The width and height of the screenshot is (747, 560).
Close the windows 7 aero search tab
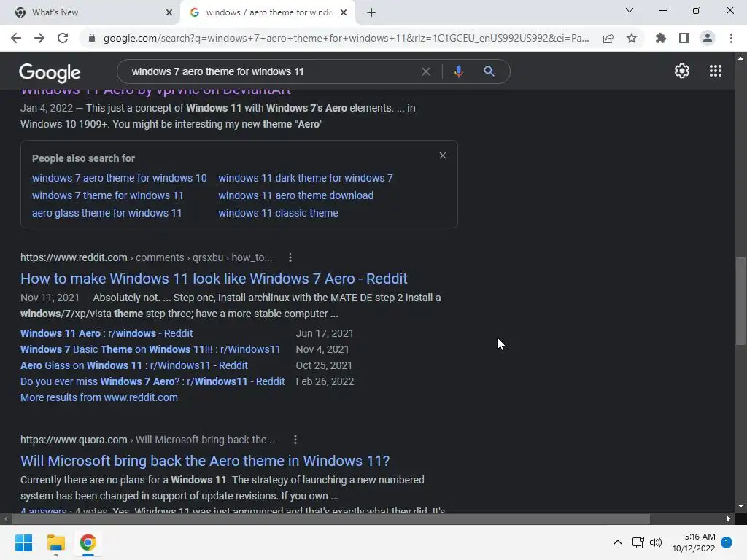click(344, 12)
